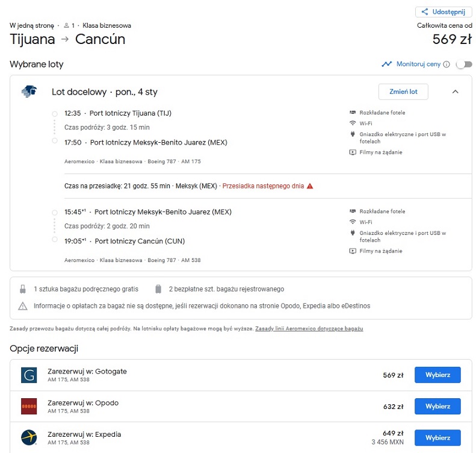This screenshot has height=453, width=476.
Task: Click the 3 456 MXN Expedia price
Action: pyautogui.click(x=388, y=442)
